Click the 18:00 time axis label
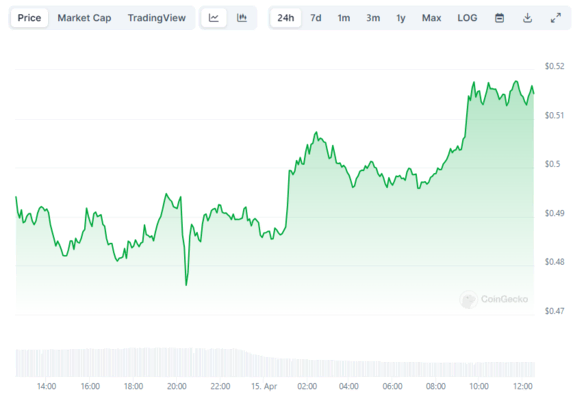The height and width of the screenshot is (394, 573). (x=133, y=386)
